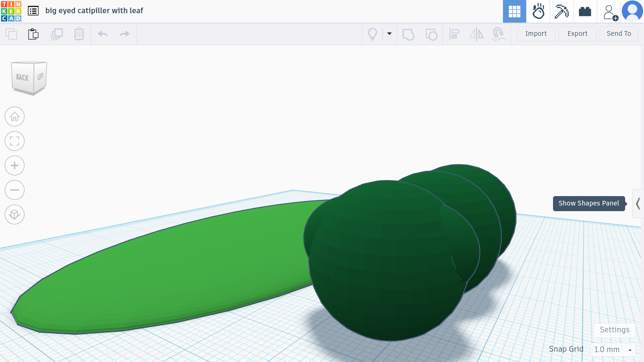The height and width of the screenshot is (362, 644).
Task: Toggle perspective or orthographic view cube icon
Action: pos(15,214)
